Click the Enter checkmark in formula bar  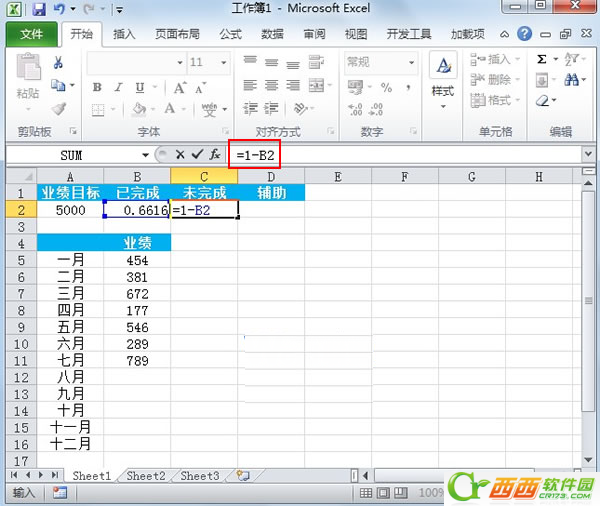[x=197, y=155]
